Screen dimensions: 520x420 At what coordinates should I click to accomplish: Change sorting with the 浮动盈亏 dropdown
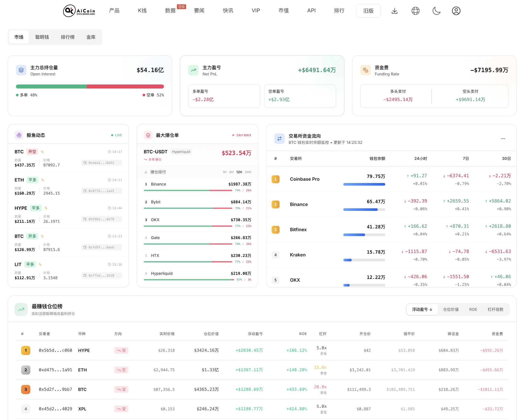coord(422,309)
